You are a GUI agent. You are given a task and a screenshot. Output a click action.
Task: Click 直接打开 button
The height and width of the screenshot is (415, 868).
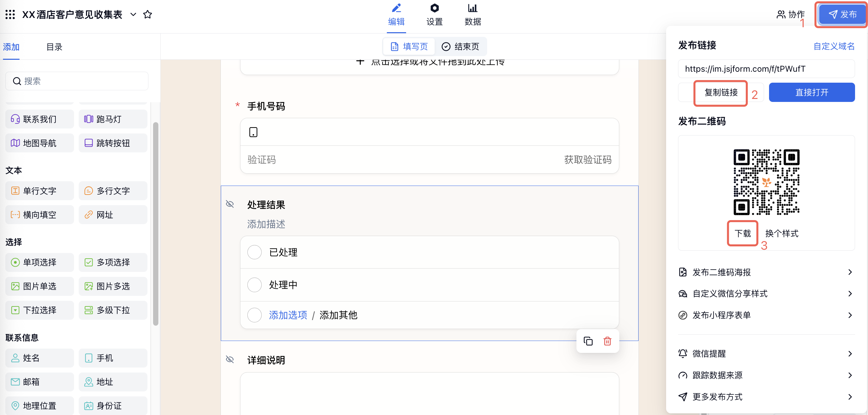click(812, 92)
